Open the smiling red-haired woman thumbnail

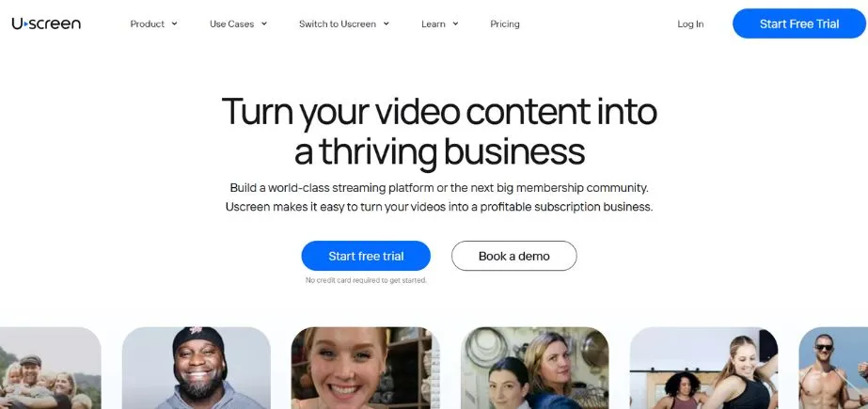pos(366,368)
